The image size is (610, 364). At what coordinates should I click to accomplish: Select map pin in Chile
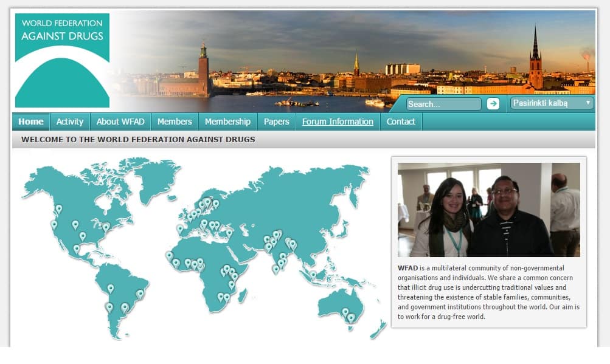point(109,307)
